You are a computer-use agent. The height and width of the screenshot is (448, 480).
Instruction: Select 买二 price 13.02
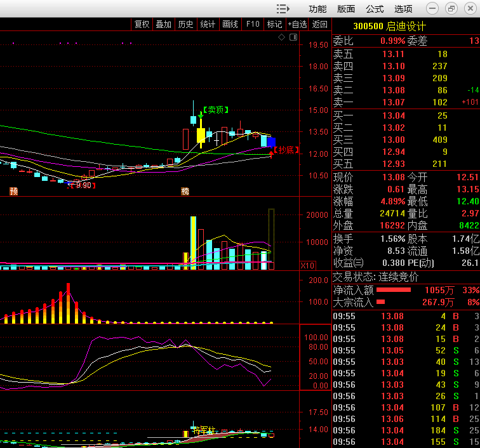[x=394, y=128]
